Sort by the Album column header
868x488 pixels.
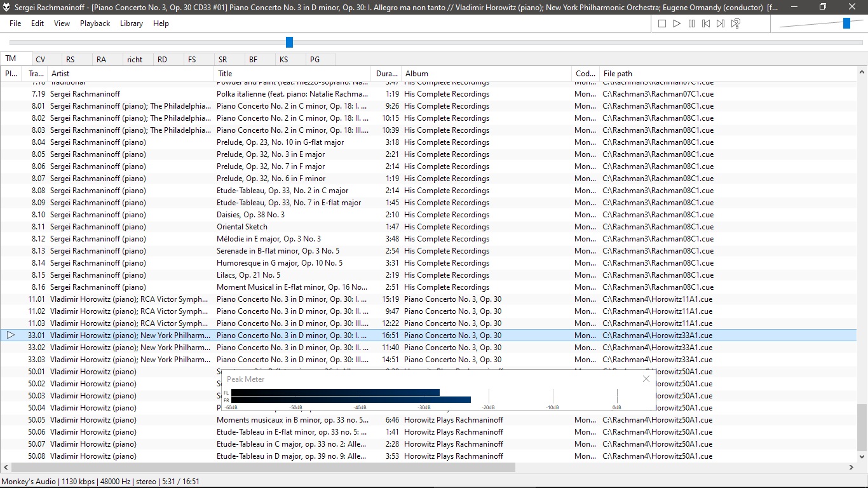click(486, 74)
